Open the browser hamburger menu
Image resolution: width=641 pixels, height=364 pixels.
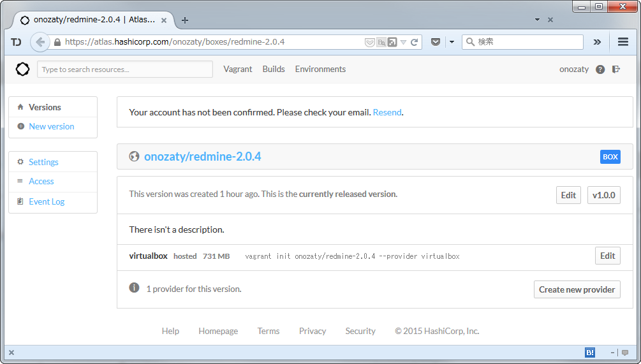coord(623,41)
